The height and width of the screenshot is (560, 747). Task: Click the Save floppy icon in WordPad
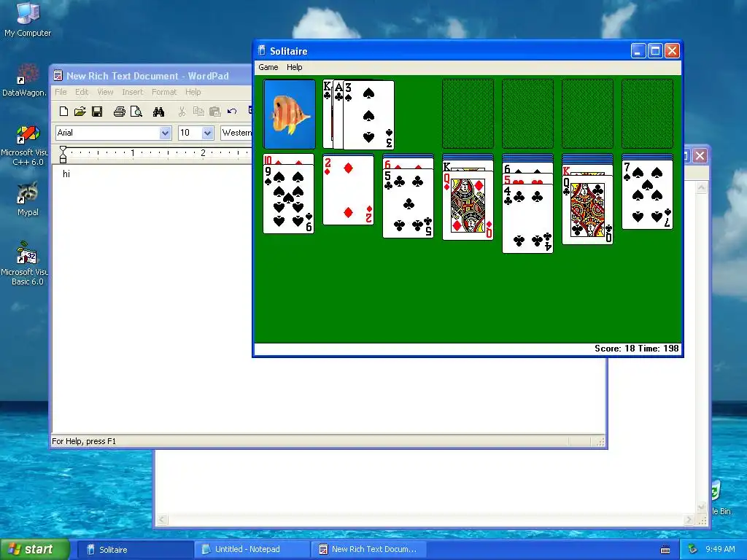point(97,112)
